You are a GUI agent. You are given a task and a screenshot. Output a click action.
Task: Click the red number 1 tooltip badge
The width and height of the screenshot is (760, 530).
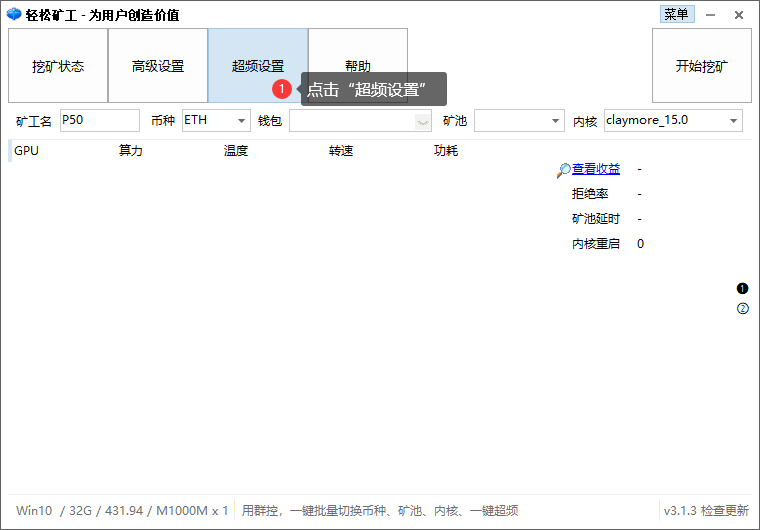(283, 89)
